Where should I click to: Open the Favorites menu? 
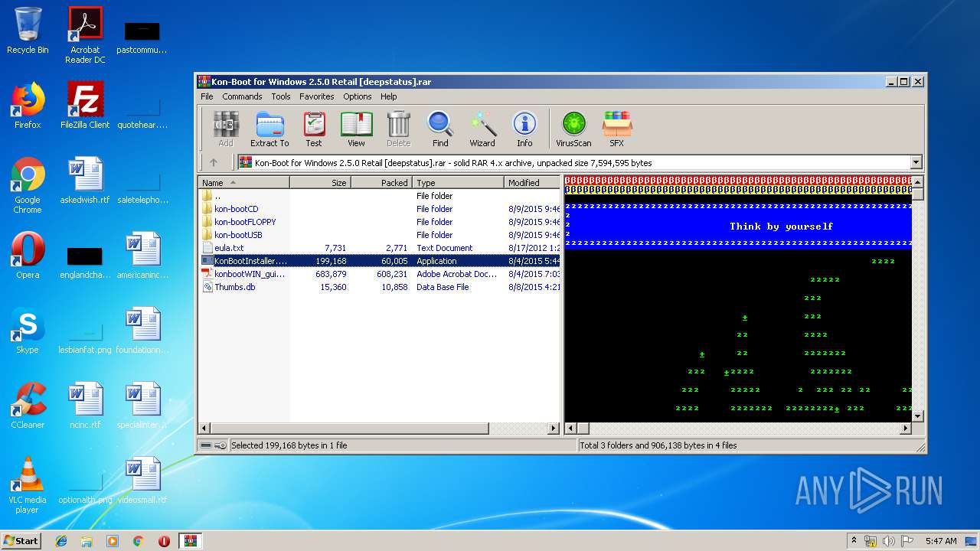(x=316, y=96)
